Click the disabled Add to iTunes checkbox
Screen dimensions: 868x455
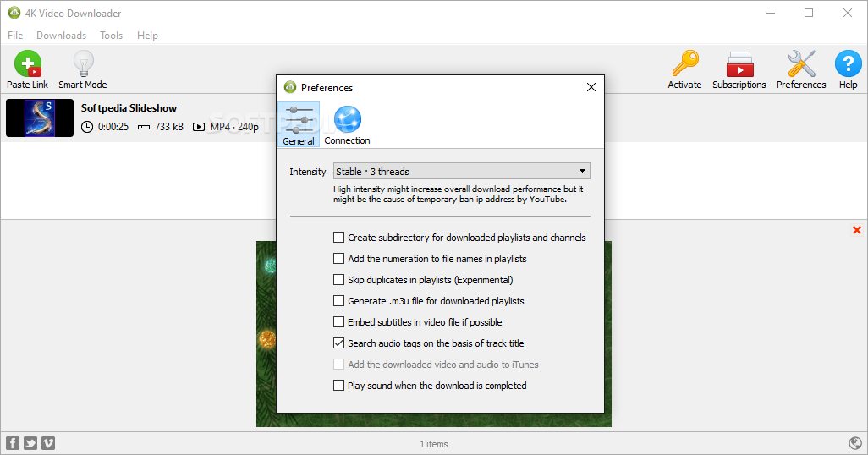tap(338, 365)
